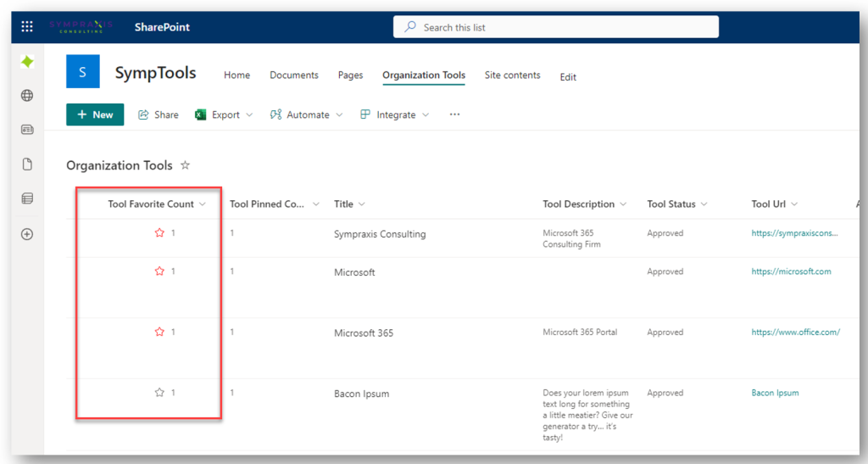
Task: Click the blue S site logo
Action: 83,71
